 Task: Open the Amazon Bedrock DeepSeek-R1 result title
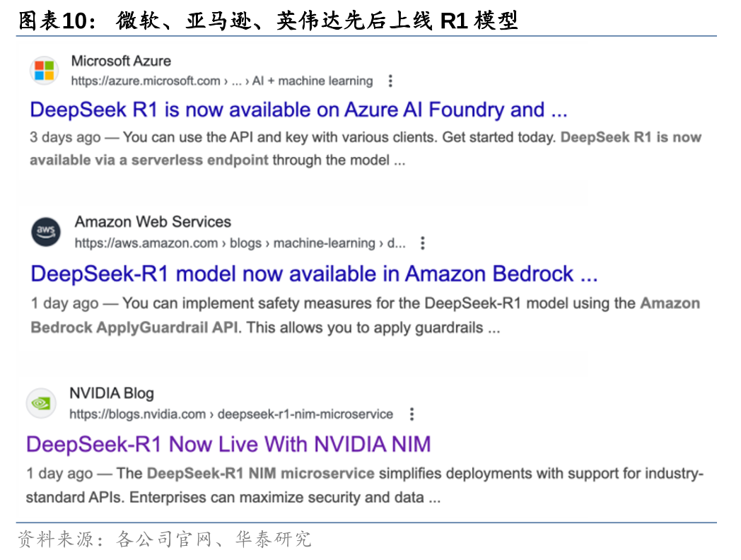pyautogui.click(x=314, y=274)
